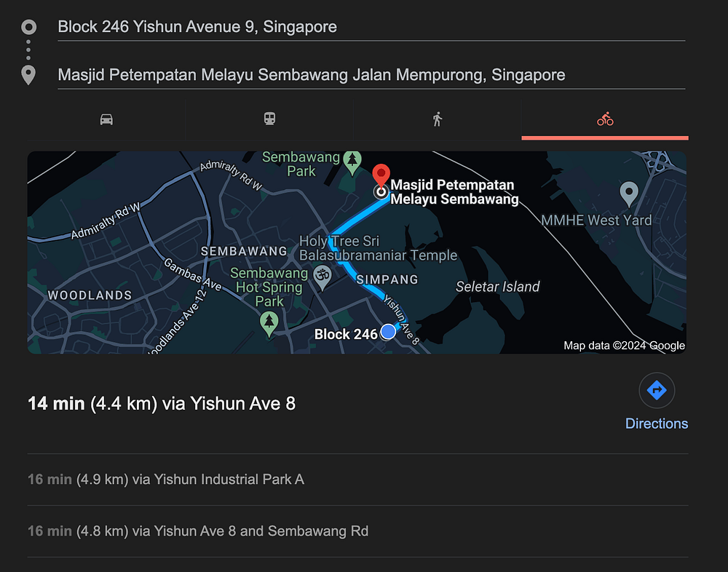
Task: Edit the Block 246 Yishun Avenue 9 origin field
Action: 371,28
